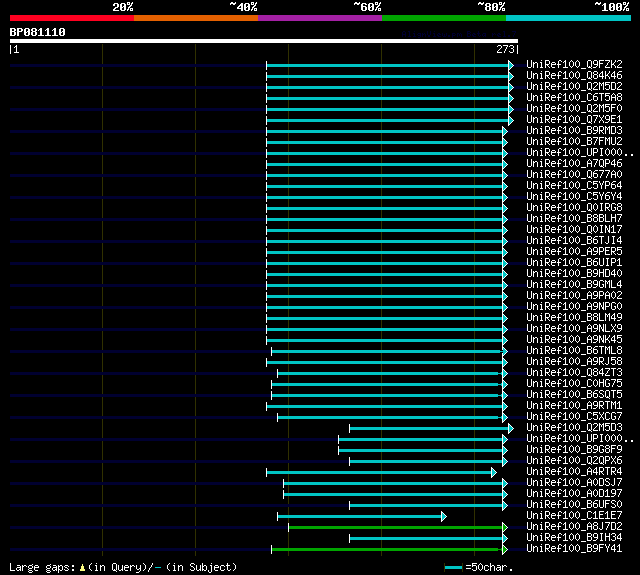Click the arrowhead ending the B9RMD3 alignment bar
Screen dimensions: 640x575
[x=505, y=131]
